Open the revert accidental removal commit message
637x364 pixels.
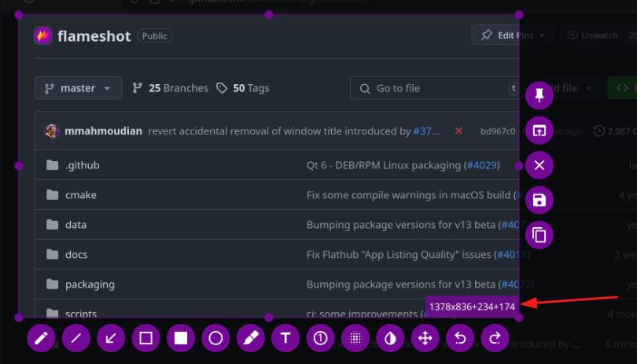(279, 131)
